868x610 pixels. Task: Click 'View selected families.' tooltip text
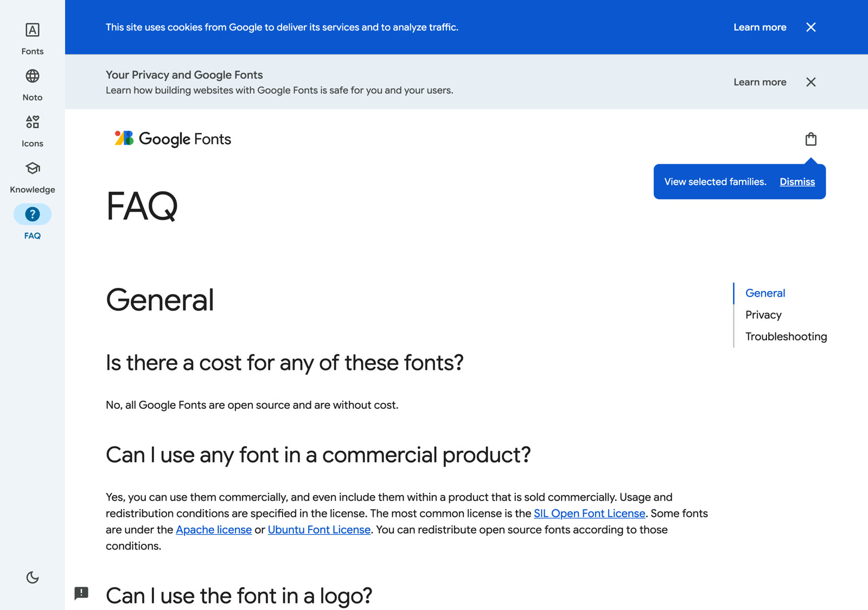[716, 182]
